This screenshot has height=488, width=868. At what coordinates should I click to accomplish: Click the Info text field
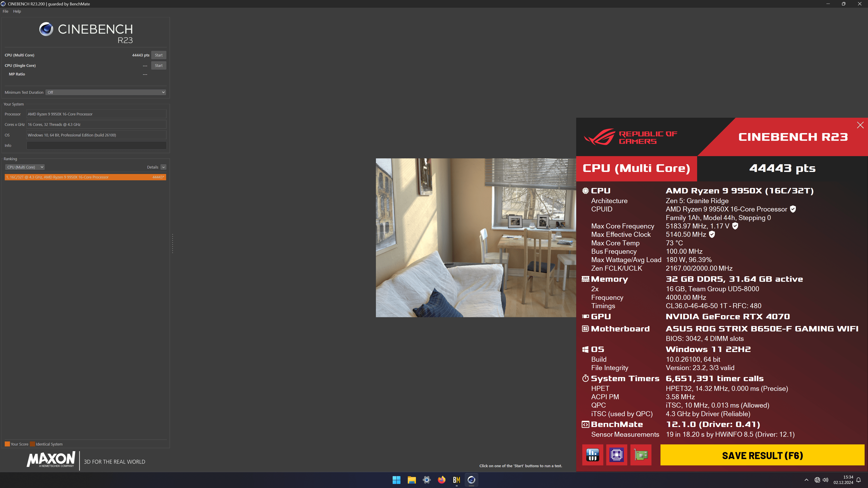[x=96, y=145]
